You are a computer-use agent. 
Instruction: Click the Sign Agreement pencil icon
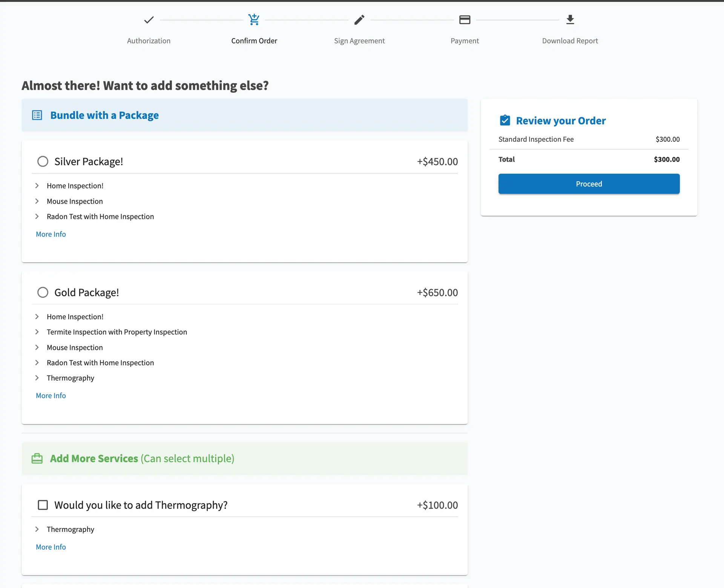pyautogui.click(x=359, y=20)
